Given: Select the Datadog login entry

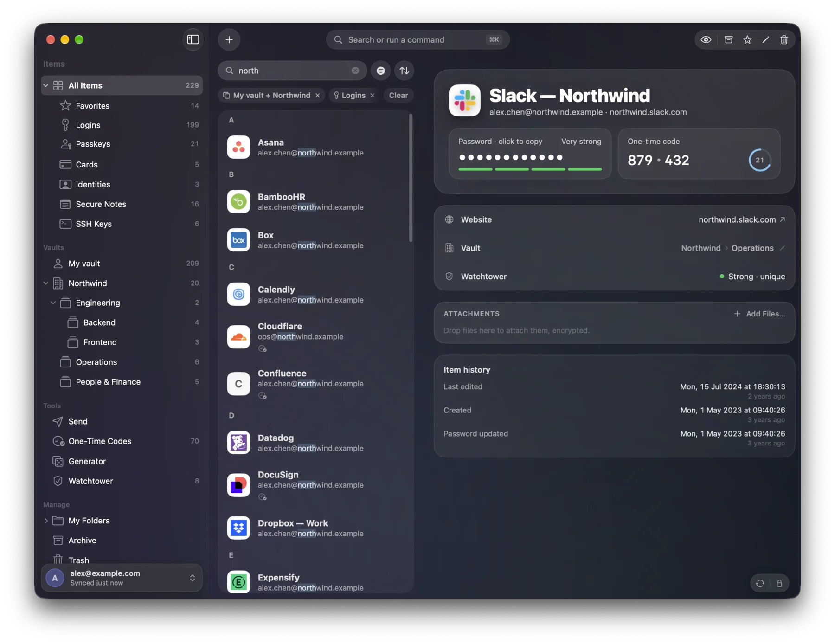Looking at the screenshot, I should (315, 443).
